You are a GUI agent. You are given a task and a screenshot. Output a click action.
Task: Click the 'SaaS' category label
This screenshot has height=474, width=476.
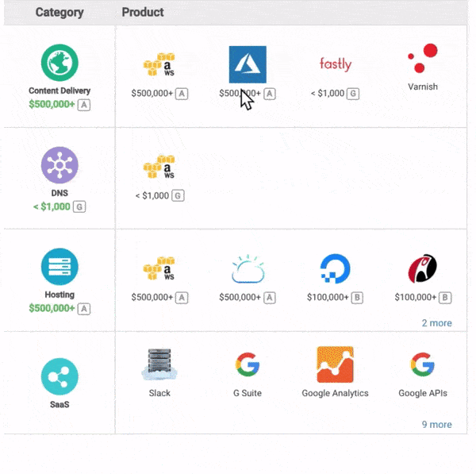coord(59,404)
